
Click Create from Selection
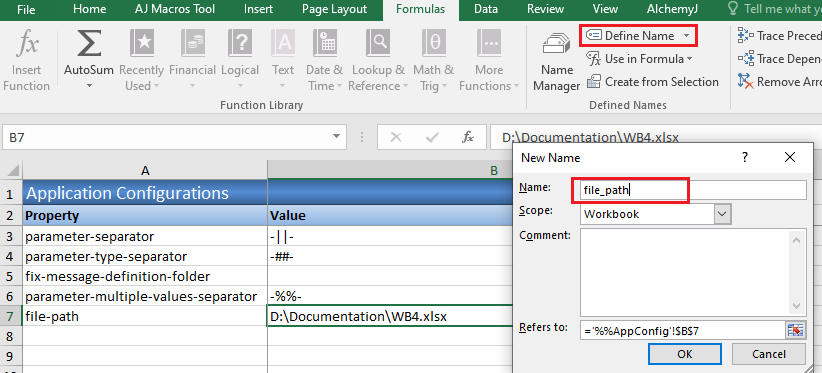click(x=652, y=82)
